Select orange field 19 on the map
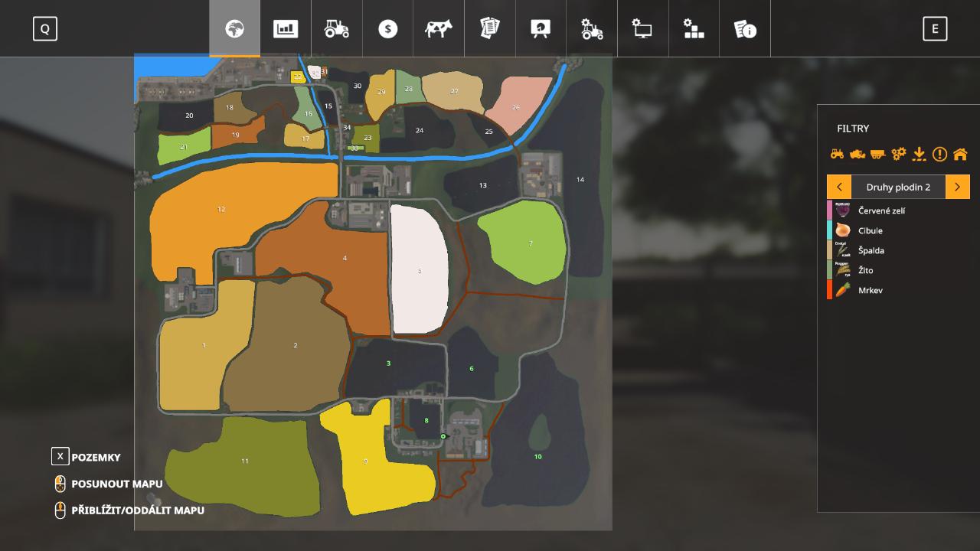Image resolution: width=980 pixels, height=551 pixels. (236, 135)
